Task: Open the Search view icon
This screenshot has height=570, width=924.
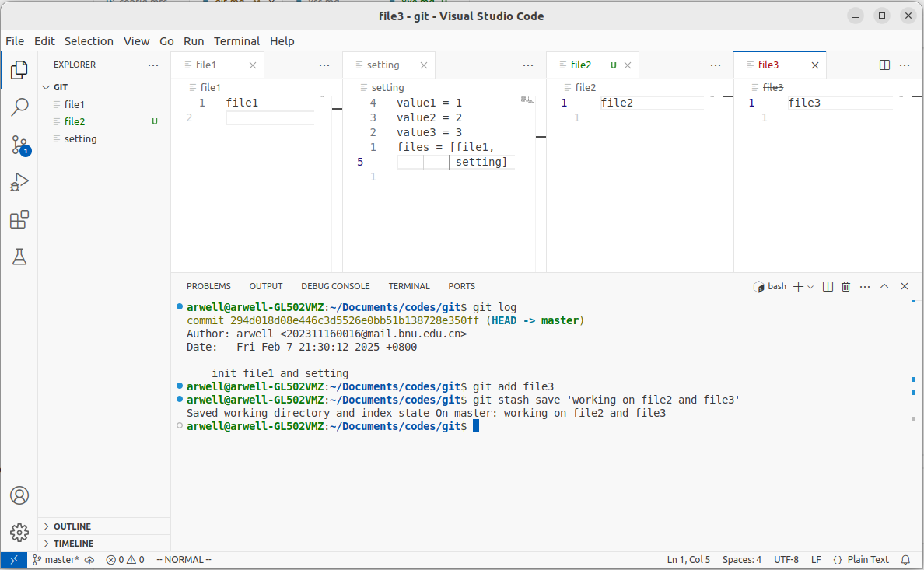Action: (x=19, y=107)
